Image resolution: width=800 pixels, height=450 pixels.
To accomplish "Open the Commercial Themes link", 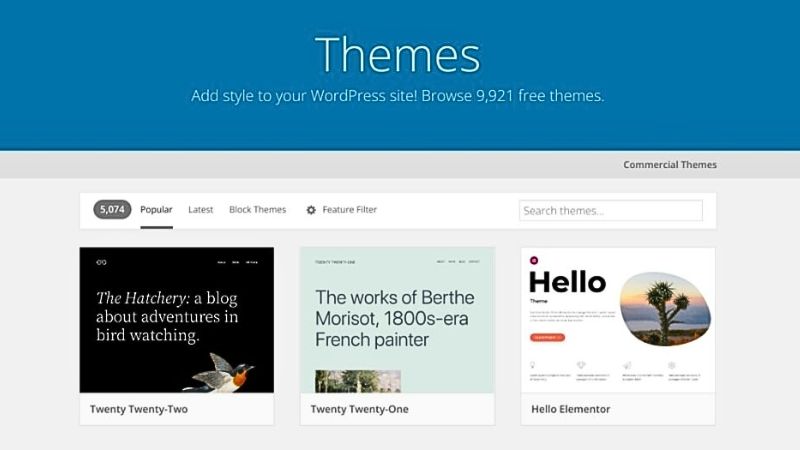I will coord(669,165).
